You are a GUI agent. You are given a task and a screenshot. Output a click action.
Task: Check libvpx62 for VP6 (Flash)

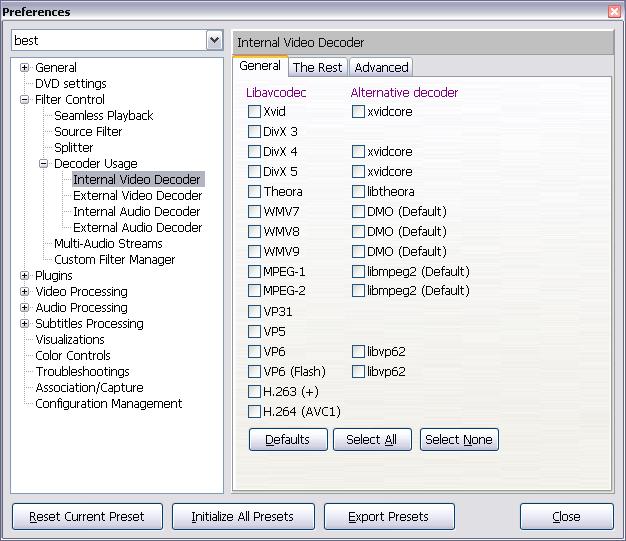(358, 372)
